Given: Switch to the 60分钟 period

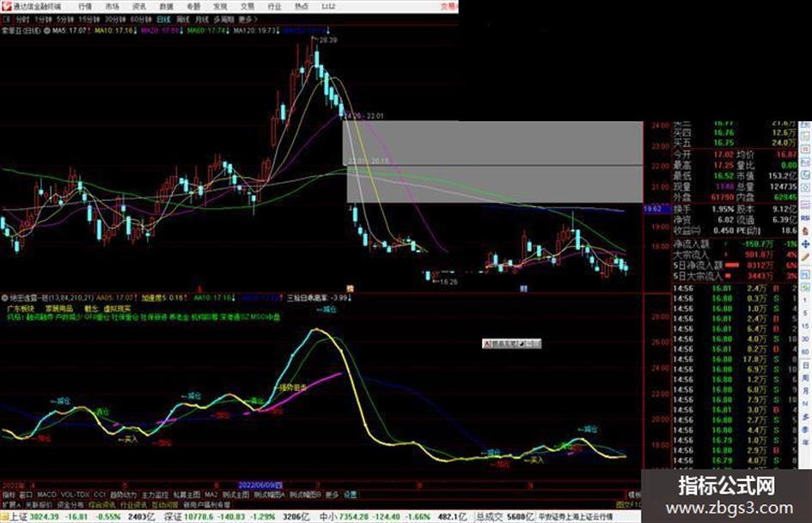Looking at the screenshot, I should click(x=141, y=19).
